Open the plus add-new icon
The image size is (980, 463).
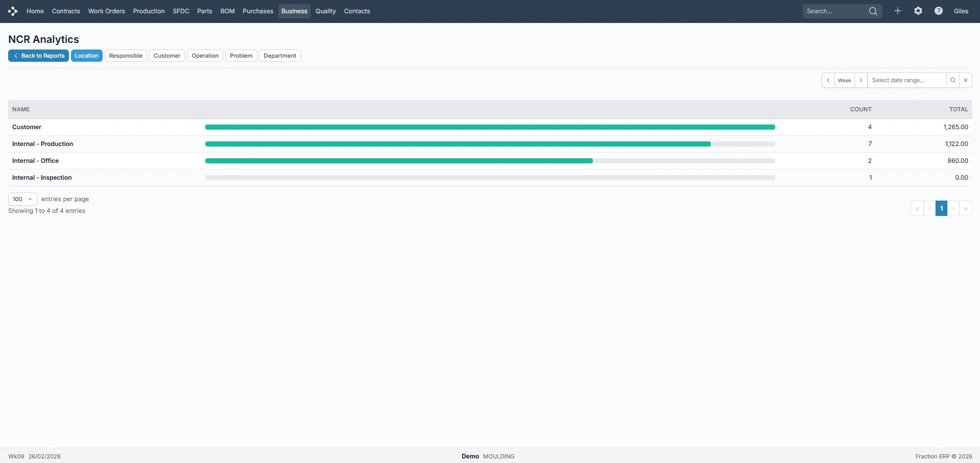(897, 11)
